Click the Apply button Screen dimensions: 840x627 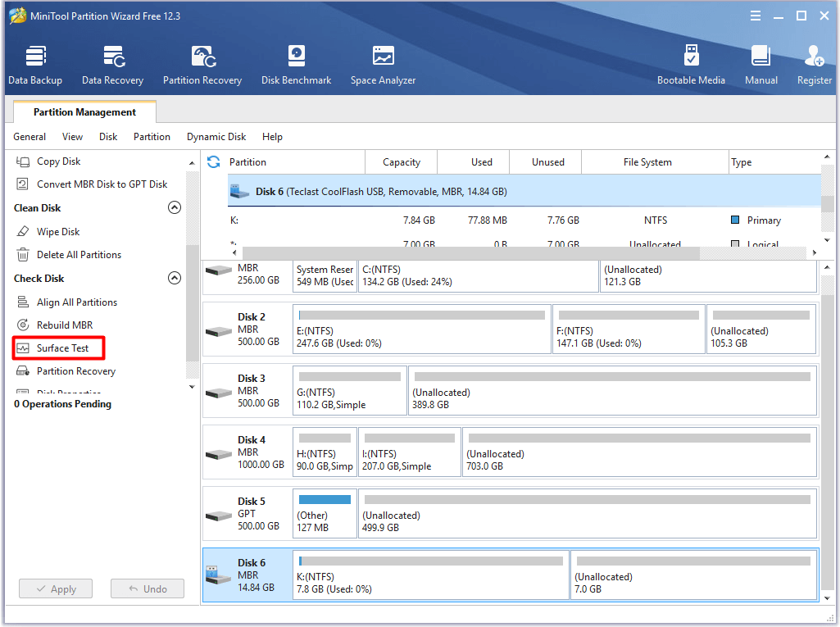[x=56, y=589]
